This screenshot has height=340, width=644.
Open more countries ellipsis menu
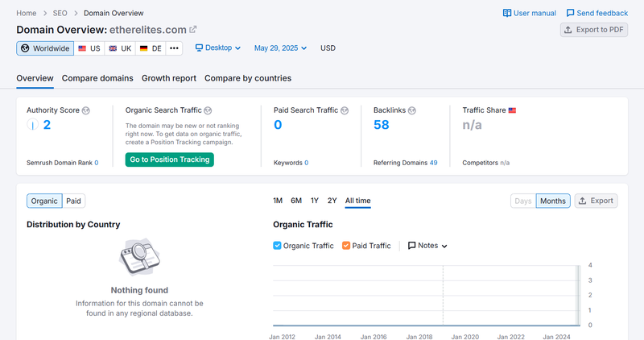point(174,48)
